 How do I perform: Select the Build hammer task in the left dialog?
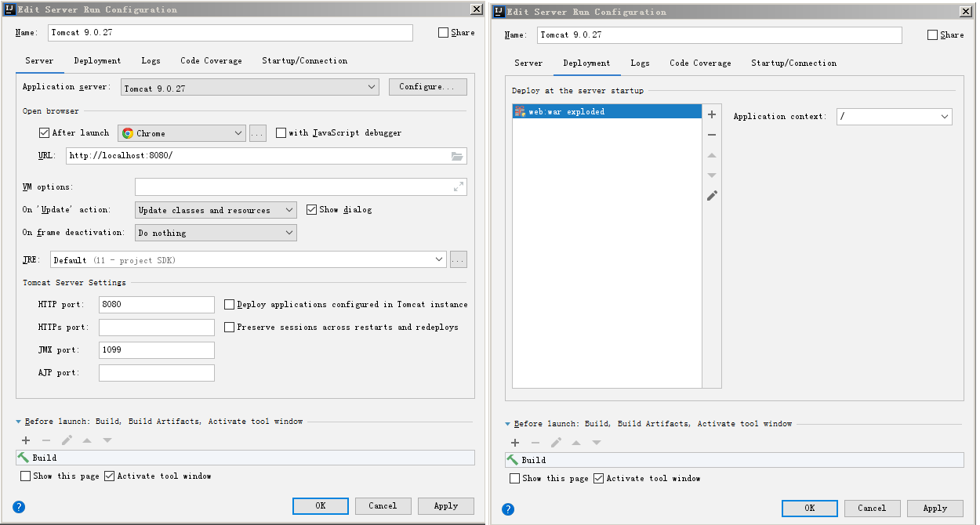(x=245, y=458)
